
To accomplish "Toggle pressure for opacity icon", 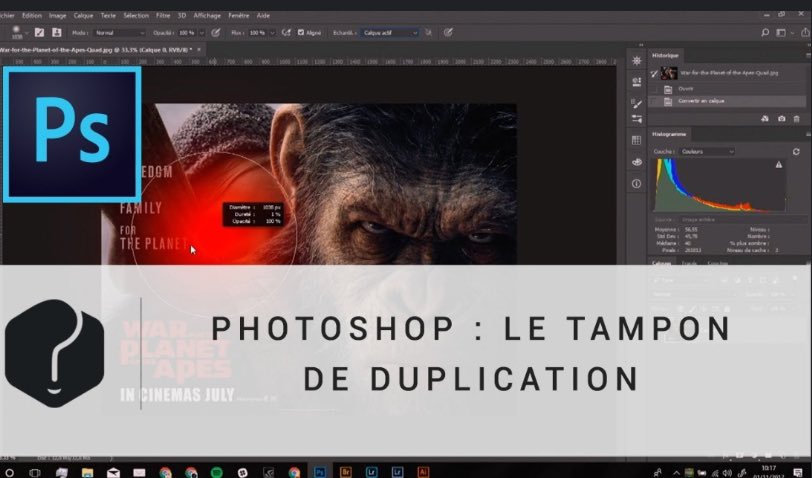I will pos(216,33).
